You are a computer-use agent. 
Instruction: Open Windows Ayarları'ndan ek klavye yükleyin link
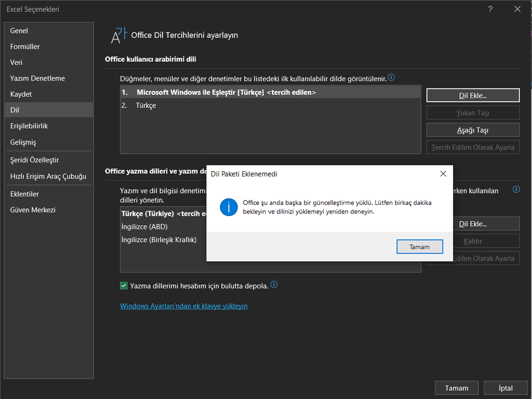click(184, 306)
